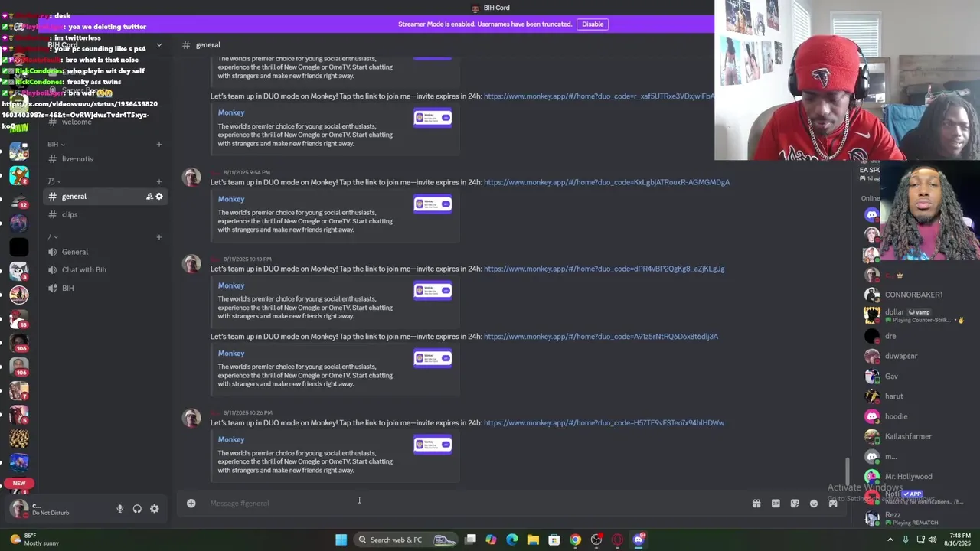Open the plus attachment button in message box

191,504
